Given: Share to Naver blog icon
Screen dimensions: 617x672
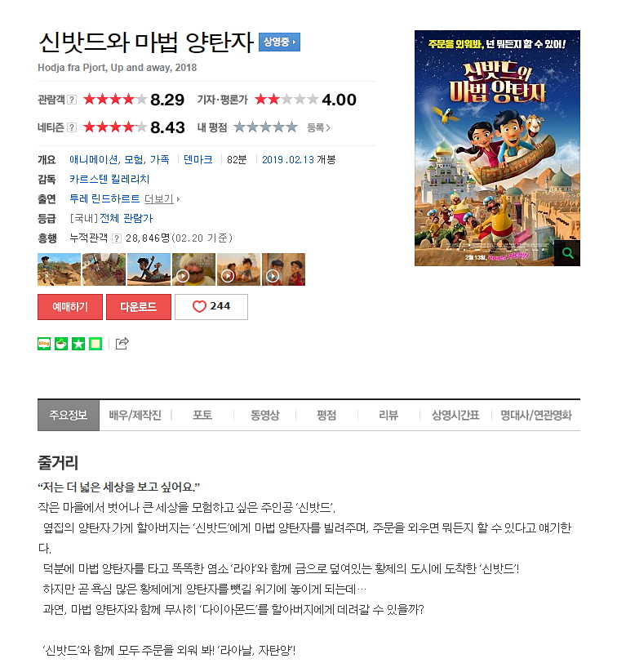Looking at the screenshot, I should (44, 344).
